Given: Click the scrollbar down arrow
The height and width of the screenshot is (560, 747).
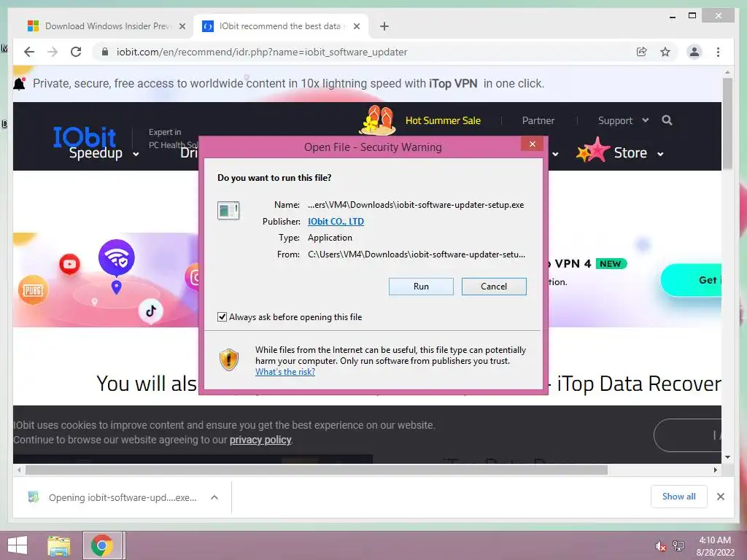Looking at the screenshot, I should [x=727, y=457].
